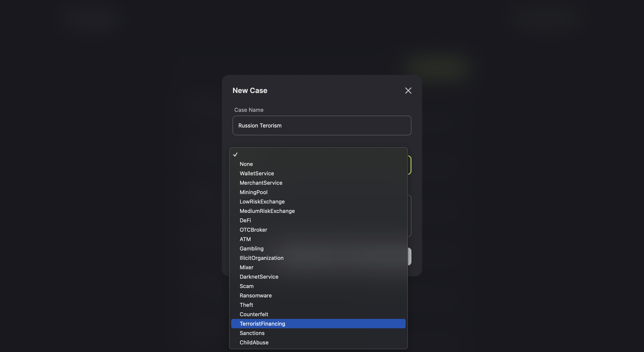This screenshot has height=352, width=644.
Task: Pick DeFi from the dropdown
Action: tap(245, 220)
